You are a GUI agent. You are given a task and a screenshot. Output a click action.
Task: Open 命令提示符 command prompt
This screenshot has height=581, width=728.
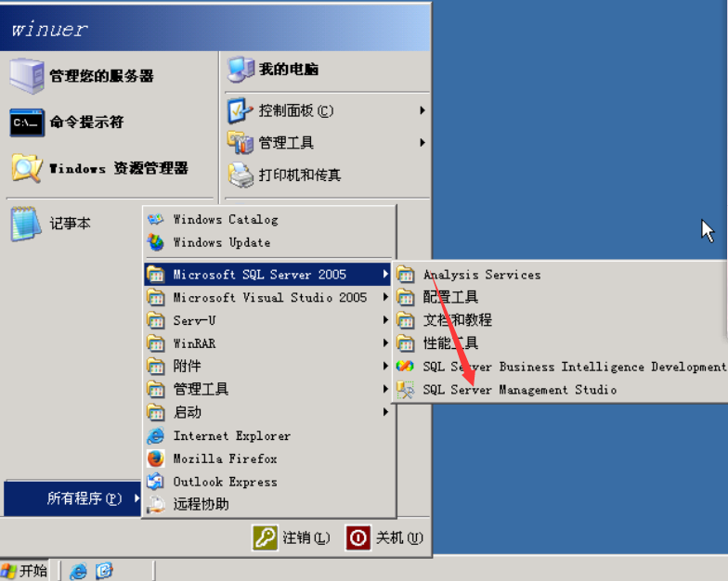coord(110,123)
